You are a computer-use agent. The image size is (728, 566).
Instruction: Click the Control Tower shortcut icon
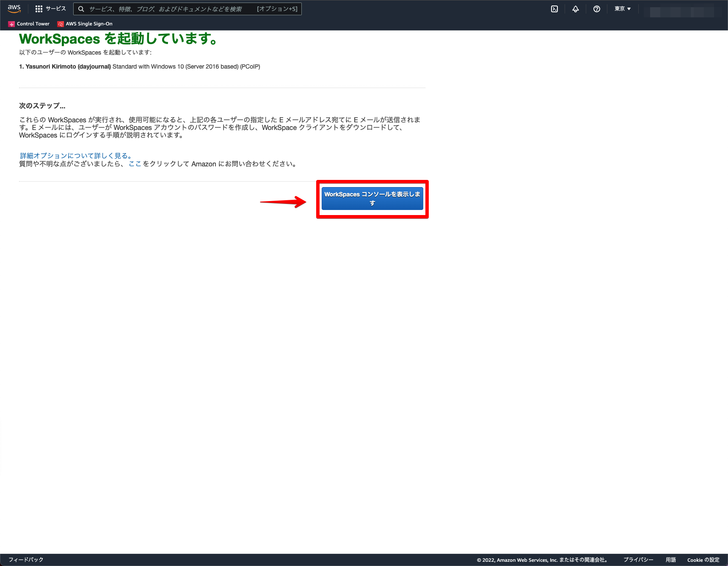(11, 24)
